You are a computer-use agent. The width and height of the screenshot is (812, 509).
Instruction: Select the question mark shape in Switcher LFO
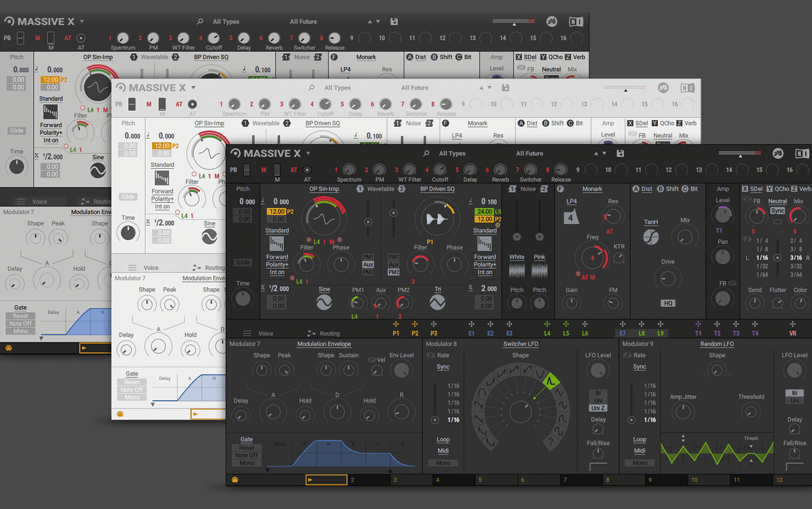coord(551,442)
